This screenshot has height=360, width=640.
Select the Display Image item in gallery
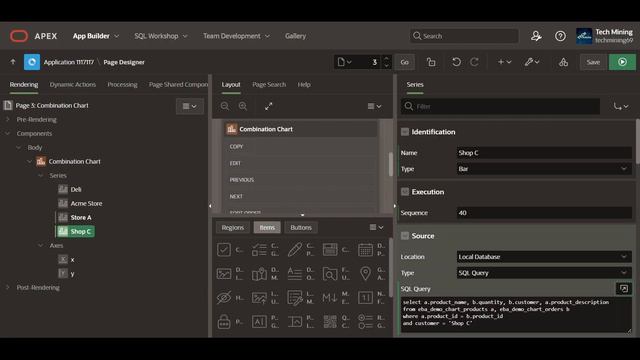224,273
